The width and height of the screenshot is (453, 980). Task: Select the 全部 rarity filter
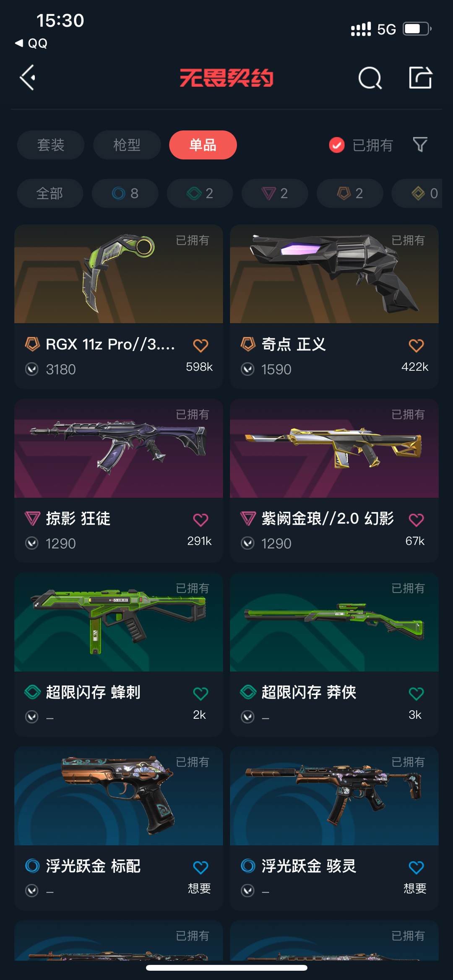click(50, 193)
